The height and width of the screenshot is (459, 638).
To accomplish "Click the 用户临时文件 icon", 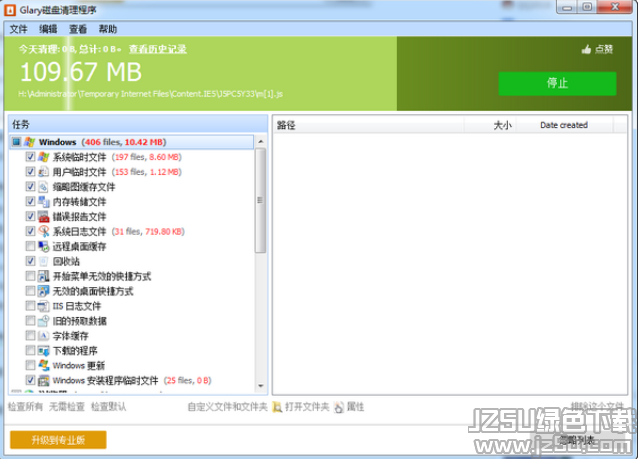I will point(44,172).
